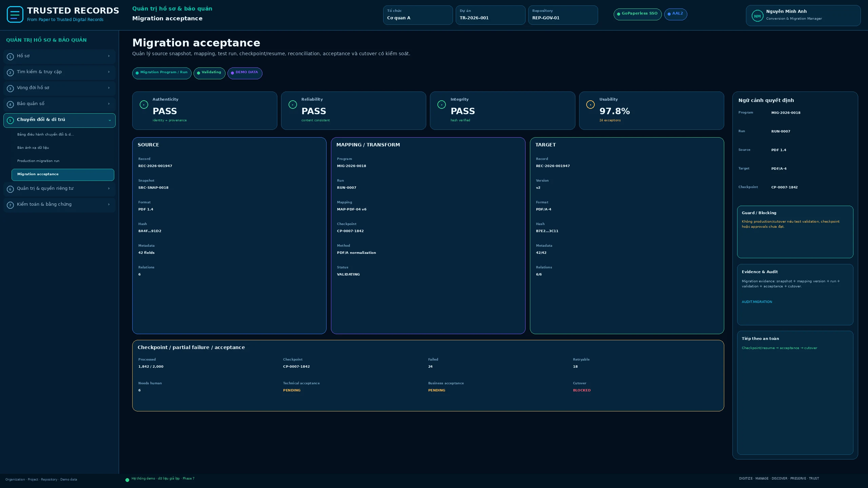Click the AAL2 badge
This screenshot has height=488, width=868.
point(675,14)
